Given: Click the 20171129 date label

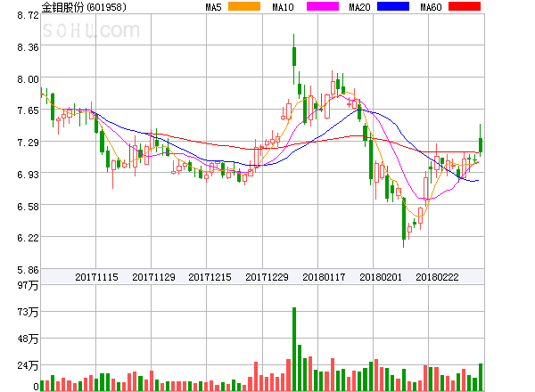Looking at the screenshot, I should pos(153,277).
